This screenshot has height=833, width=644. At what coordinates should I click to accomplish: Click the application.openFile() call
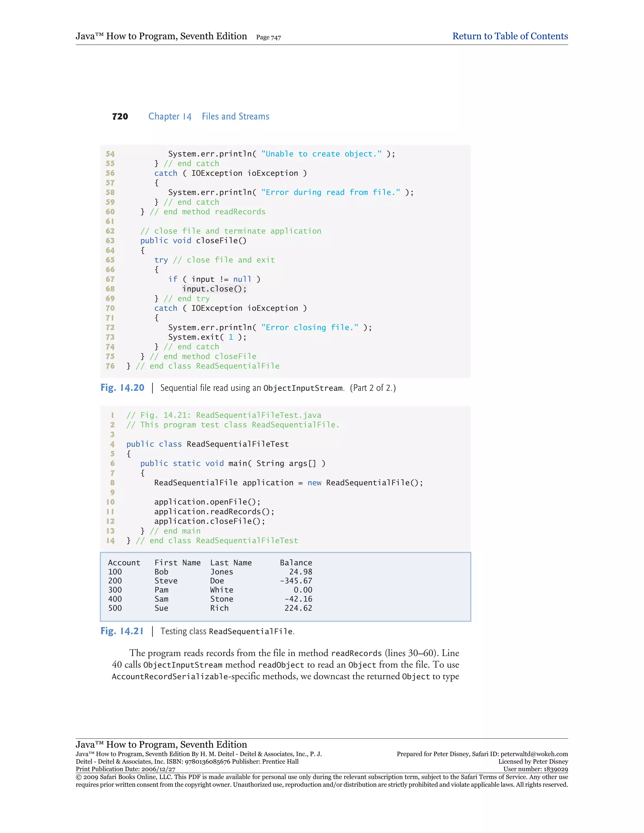[x=207, y=502]
